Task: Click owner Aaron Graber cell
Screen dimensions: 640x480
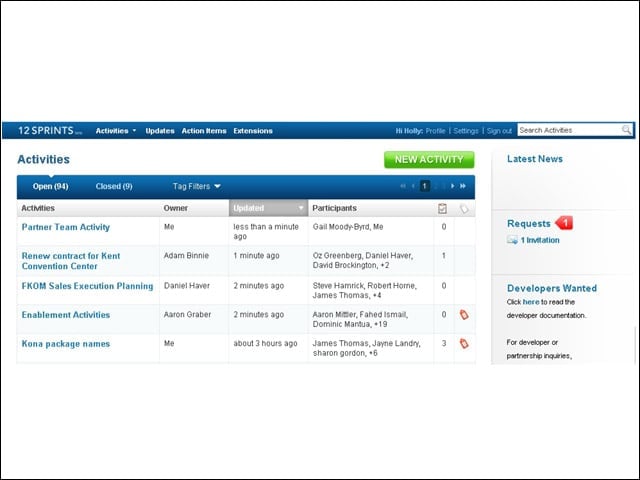Action: click(187, 315)
